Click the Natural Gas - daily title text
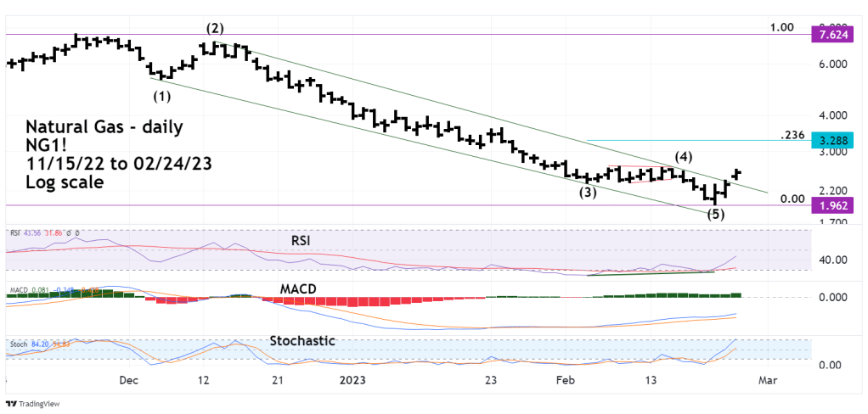The image size is (868, 414). coord(103,128)
